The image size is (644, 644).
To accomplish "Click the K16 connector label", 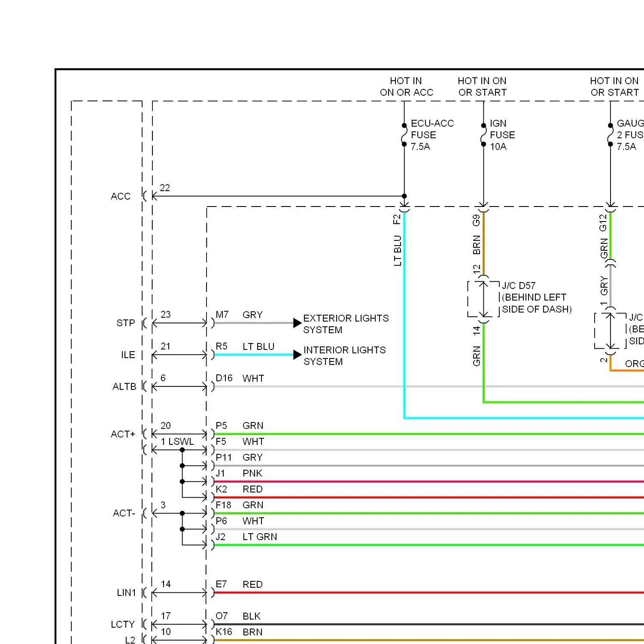I will click(x=224, y=632).
